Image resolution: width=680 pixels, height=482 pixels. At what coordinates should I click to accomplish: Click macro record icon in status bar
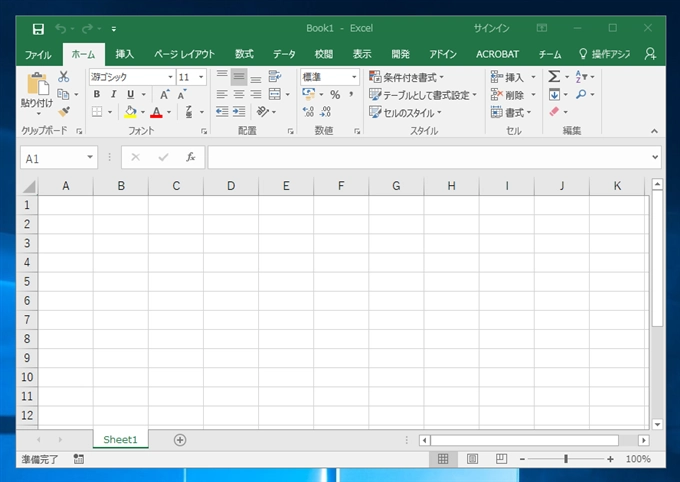(x=78, y=459)
